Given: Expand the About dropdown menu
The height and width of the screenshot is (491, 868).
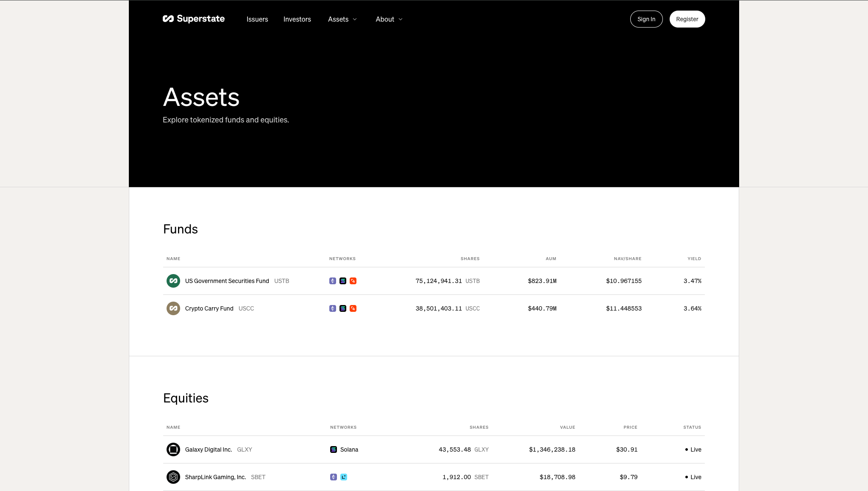Looking at the screenshot, I should tap(385, 19).
